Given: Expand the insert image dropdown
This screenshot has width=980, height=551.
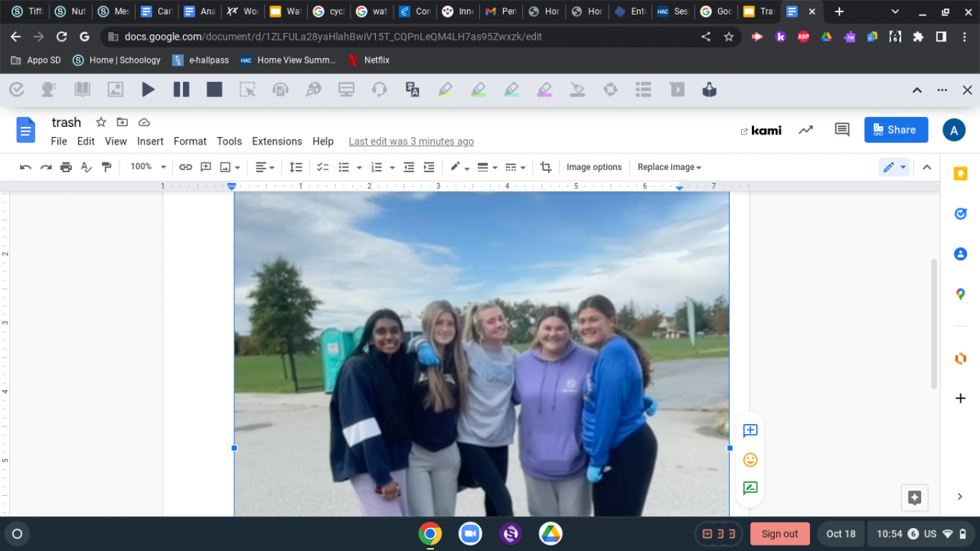Looking at the screenshot, I should click(x=237, y=167).
